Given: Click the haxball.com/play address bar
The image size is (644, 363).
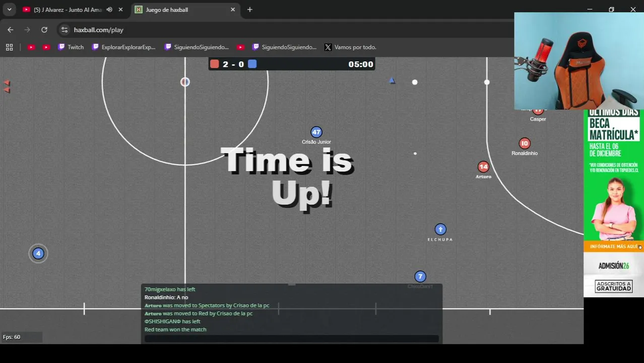Looking at the screenshot, I should tap(99, 30).
